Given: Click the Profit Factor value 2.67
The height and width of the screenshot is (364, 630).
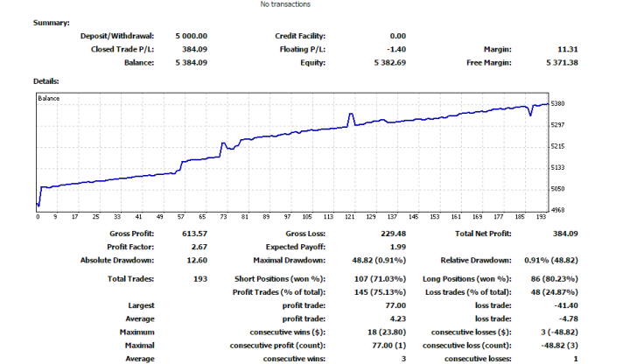Looking at the screenshot, I should click(199, 247).
